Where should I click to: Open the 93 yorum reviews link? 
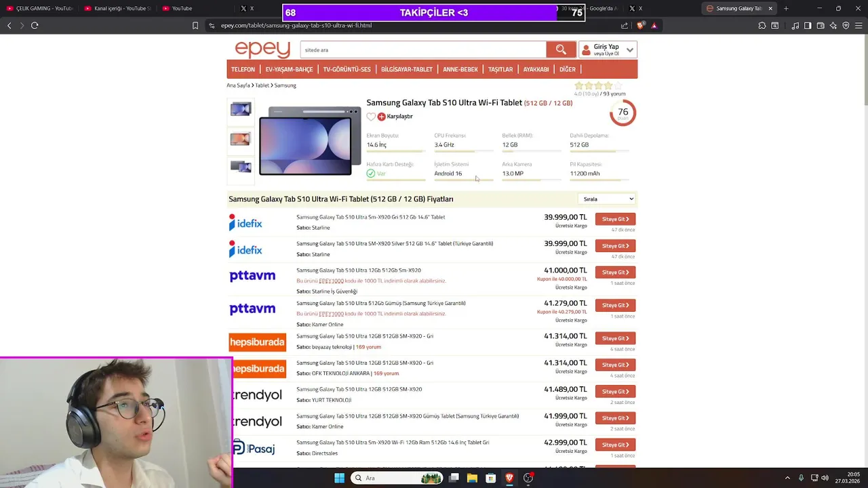[x=614, y=94]
